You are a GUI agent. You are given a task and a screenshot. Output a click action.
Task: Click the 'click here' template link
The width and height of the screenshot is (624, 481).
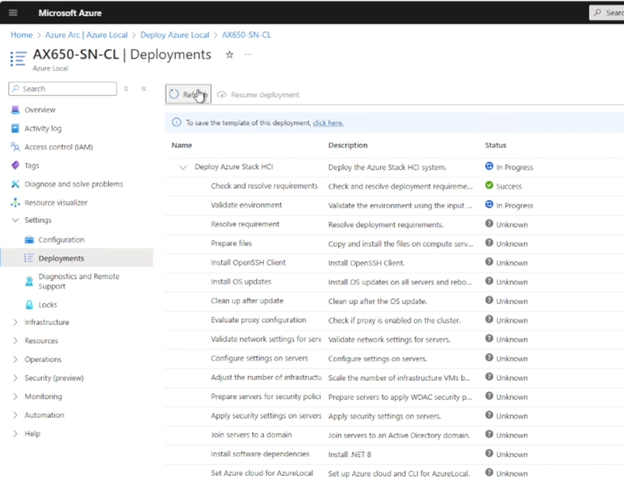pyautogui.click(x=328, y=123)
